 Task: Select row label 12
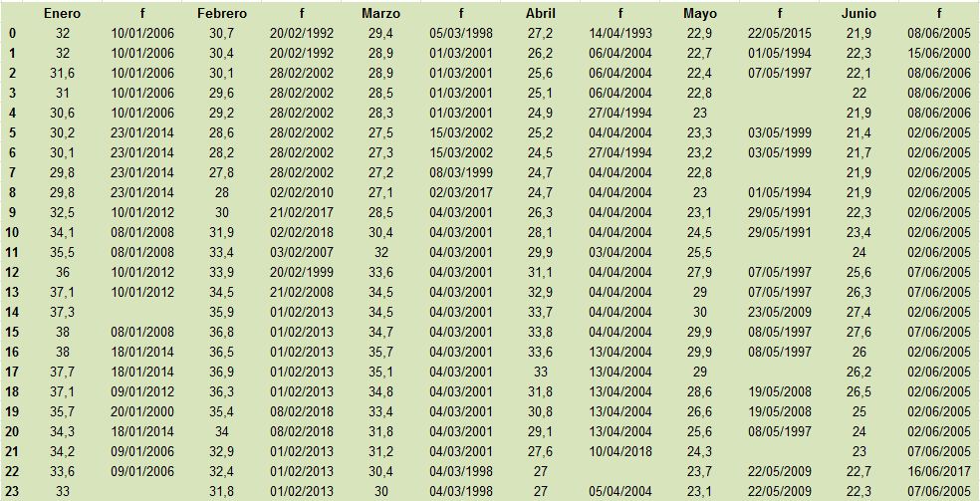13,272
